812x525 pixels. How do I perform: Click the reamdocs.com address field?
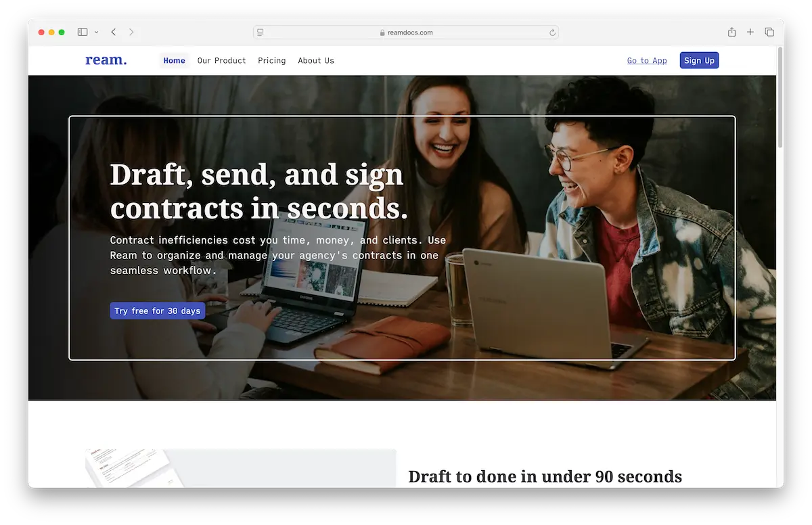coord(406,32)
